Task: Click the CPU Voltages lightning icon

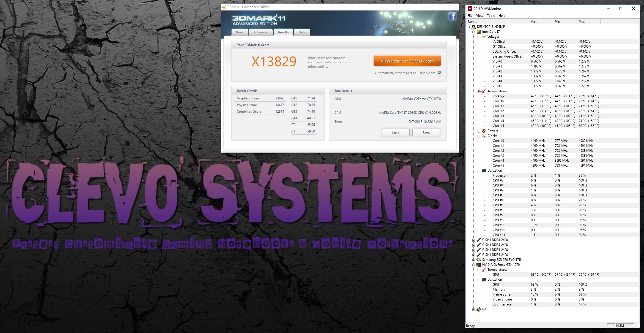Action: (x=484, y=37)
